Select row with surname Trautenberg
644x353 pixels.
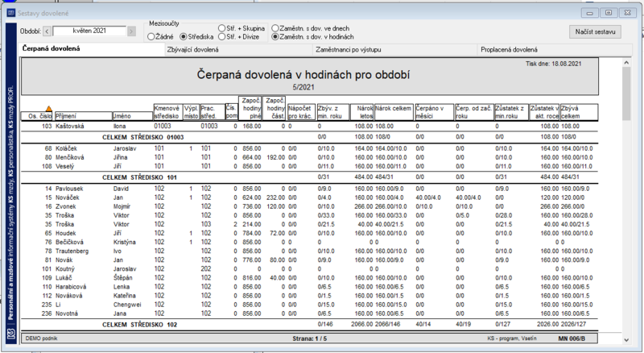click(x=310, y=251)
